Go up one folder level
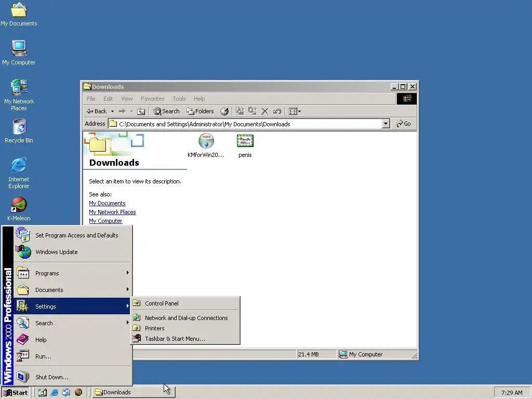The height and width of the screenshot is (399, 532). [141, 111]
